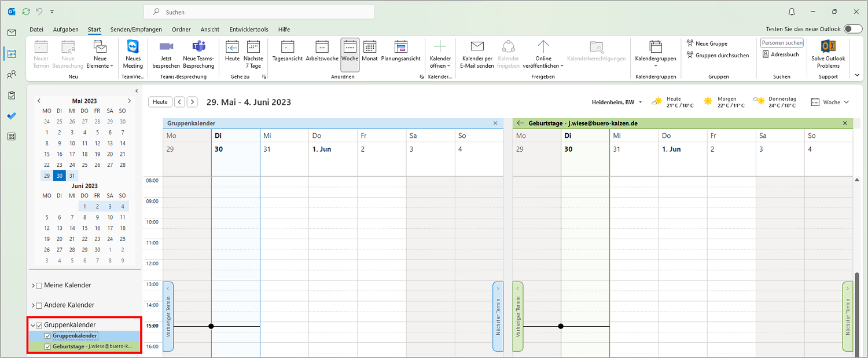Toggle Testen Sie das neue Outlook switch
868x358 pixels.
[852, 29]
